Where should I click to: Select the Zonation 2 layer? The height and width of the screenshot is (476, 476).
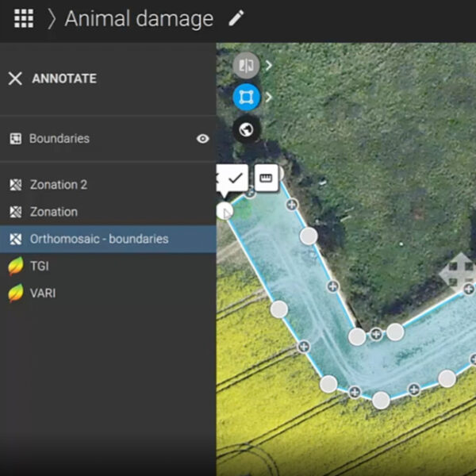(x=58, y=185)
